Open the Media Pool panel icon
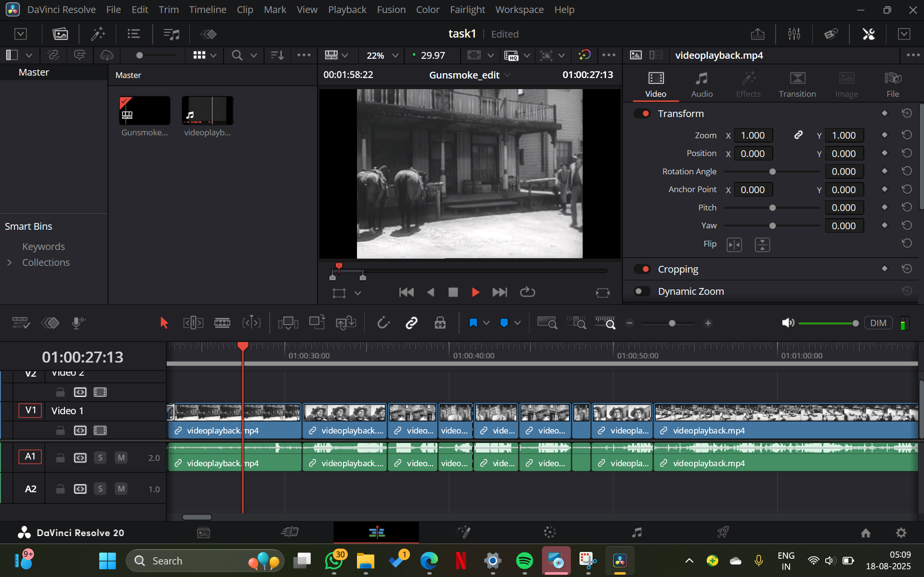Image resolution: width=924 pixels, height=577 pixels. pyautogui.click(x=60, y=34)
